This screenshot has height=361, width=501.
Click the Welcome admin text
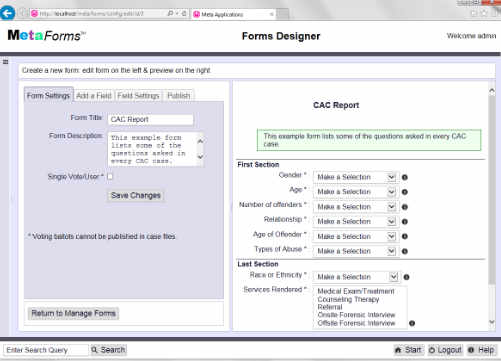[471, 36]
